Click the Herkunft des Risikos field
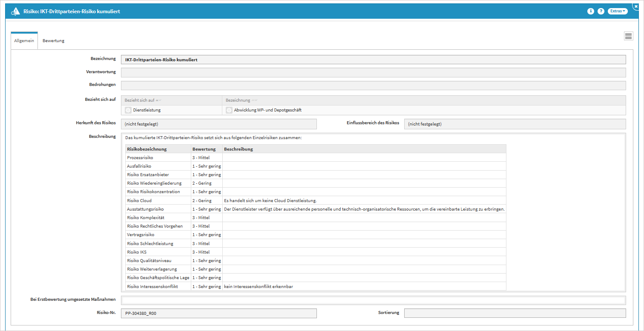This screenshot has height=331, width=644. pyautogui.click(x=219, y=124)
